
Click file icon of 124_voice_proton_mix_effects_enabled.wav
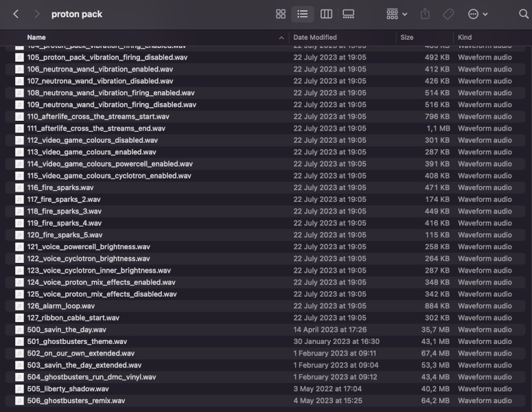pos(20,282)
